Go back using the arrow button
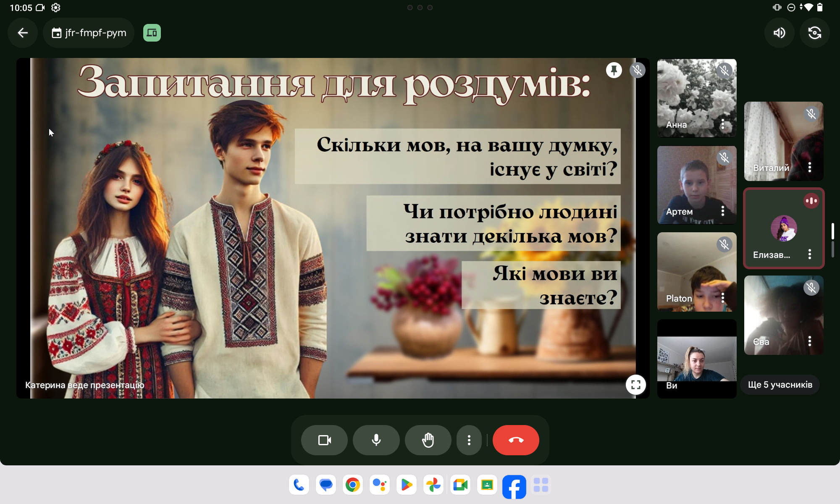Viewport: 840px width, 504px height. click(23, 33)
